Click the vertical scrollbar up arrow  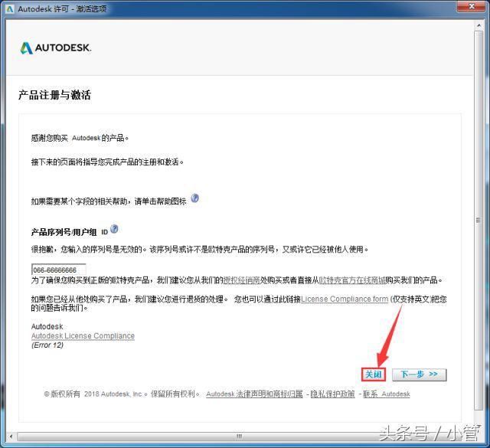point(479,25)
